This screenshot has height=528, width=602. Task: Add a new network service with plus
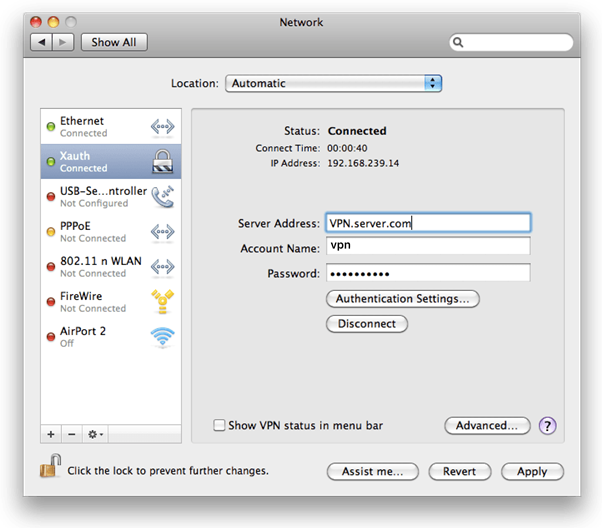pos(51,434)
